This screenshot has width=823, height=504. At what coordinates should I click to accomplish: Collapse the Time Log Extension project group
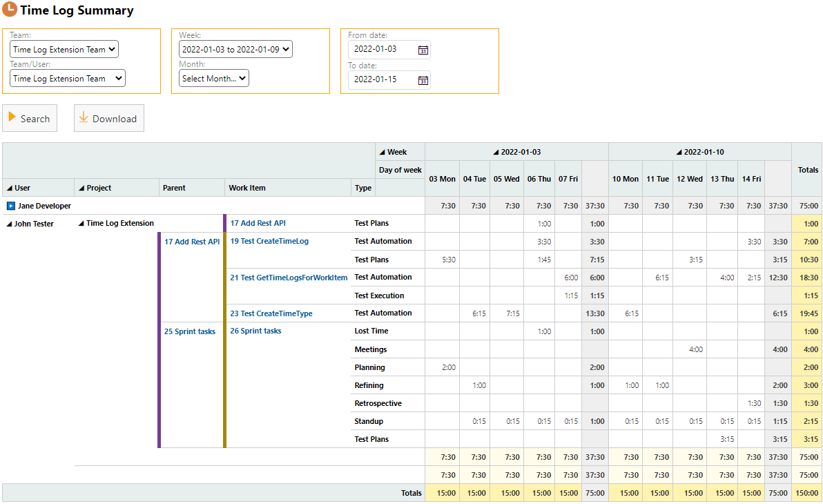point(81,224)
